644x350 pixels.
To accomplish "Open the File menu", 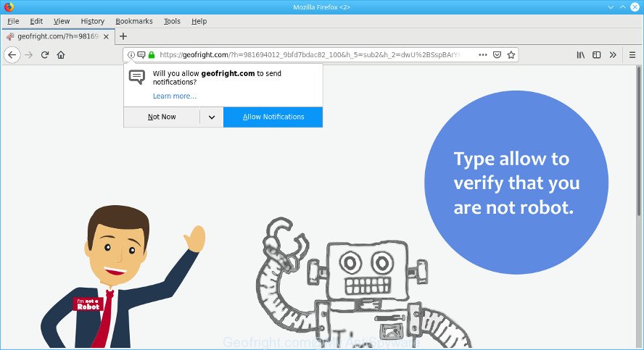I will [x=13, y=21].
